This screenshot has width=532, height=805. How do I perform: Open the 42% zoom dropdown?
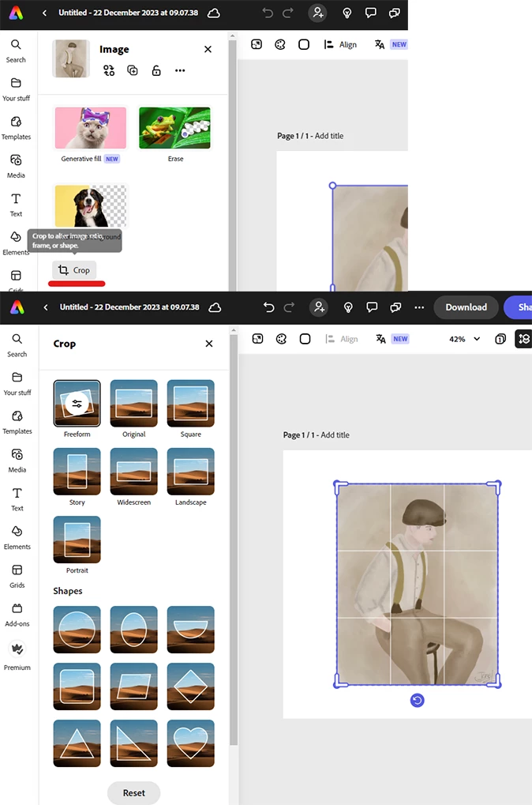pos(465,339)
